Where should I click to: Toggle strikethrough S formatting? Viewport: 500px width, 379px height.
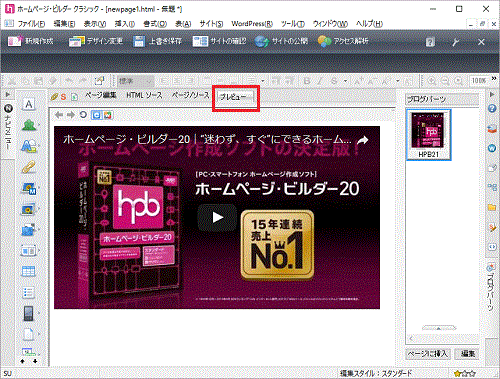point(334,81)
